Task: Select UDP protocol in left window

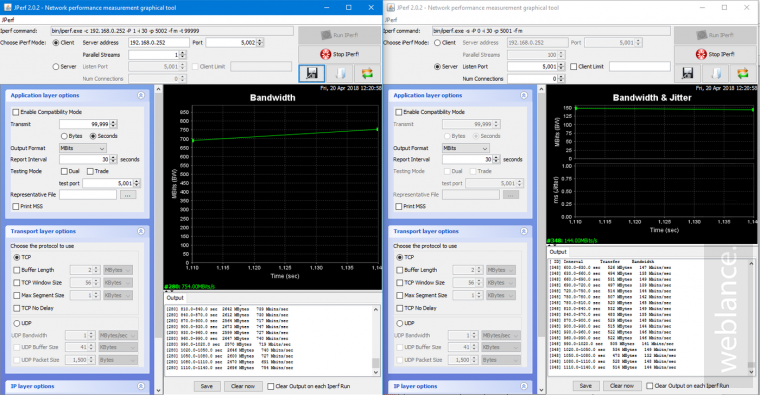Action: (x=17, y=323)
